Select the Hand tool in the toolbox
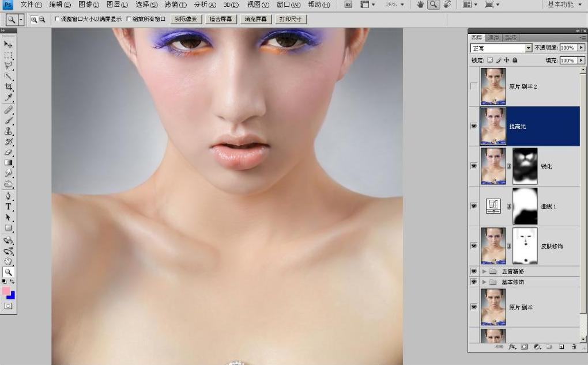Screen dimensions: 588x365 click(8, 261)
